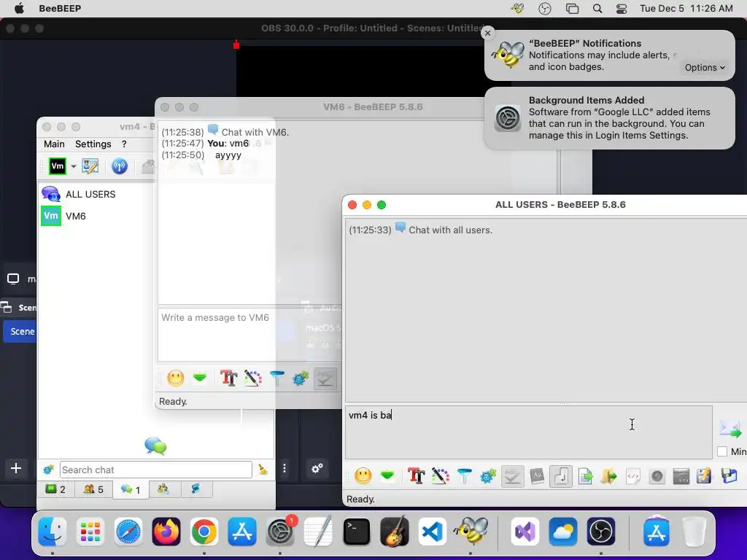Screen dimensions: 747x560
Task: Click send folder icon in ALL USERS toolbar
Action: pyautogui.click(x=609, y=475)
